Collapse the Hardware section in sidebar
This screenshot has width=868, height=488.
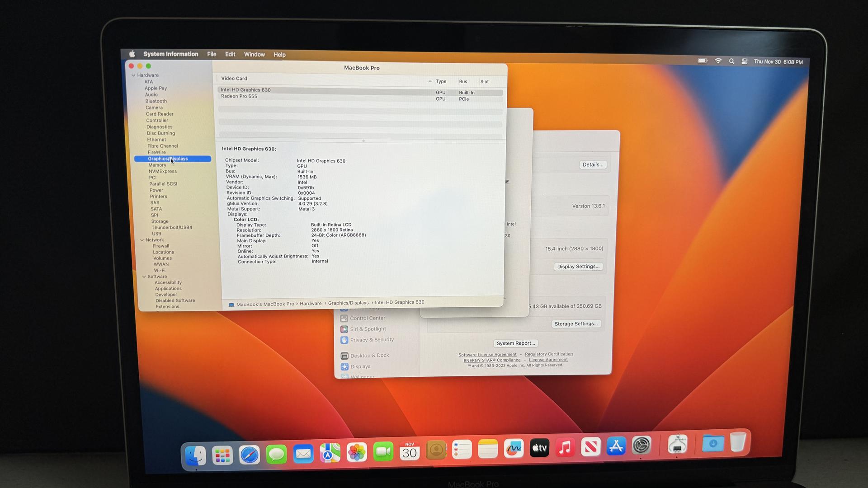click(133, 75)
